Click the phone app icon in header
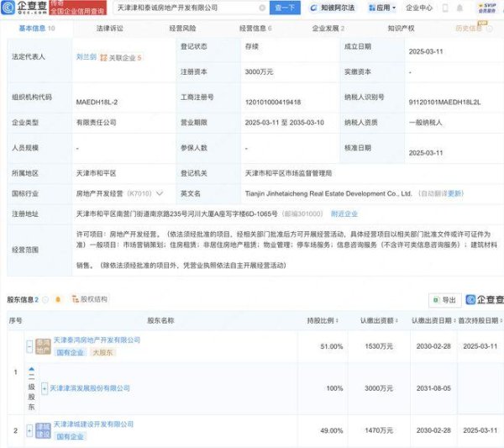504x448 pixels. click(445, 8)
